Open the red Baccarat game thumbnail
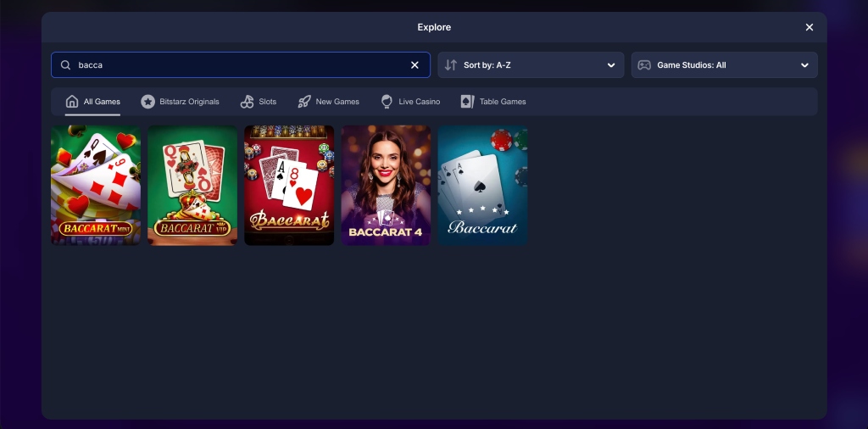This screenshot has height=429, width=868. 289,185
